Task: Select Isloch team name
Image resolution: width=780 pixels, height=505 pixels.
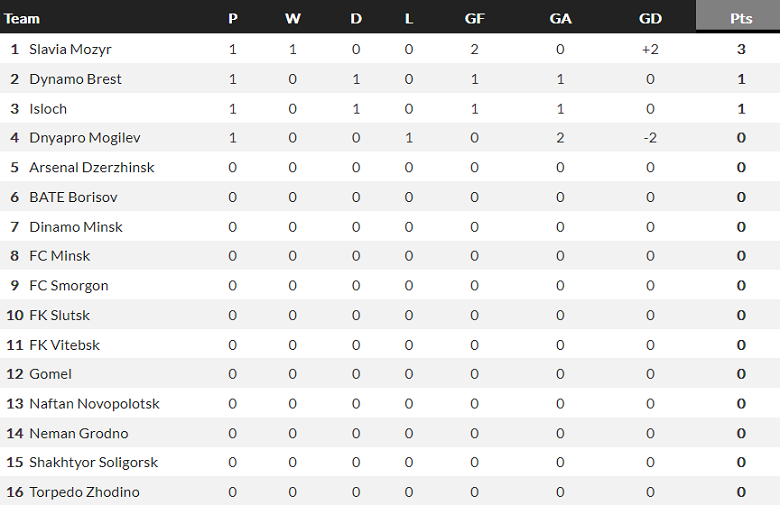Action: click(48, 108)
